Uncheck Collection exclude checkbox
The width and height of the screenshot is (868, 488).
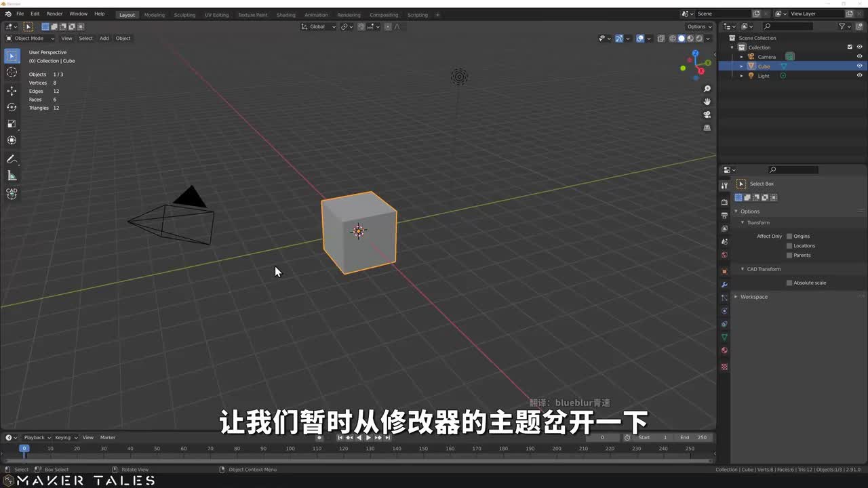(850, 47)
